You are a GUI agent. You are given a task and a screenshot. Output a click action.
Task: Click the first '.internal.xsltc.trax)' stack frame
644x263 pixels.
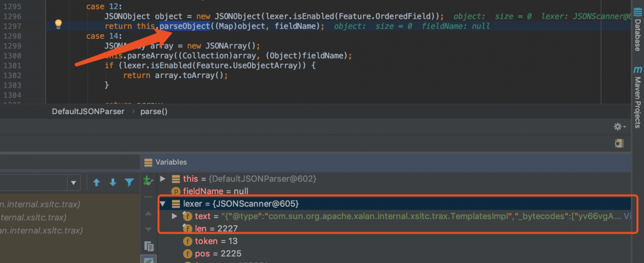tap(40, 204)
